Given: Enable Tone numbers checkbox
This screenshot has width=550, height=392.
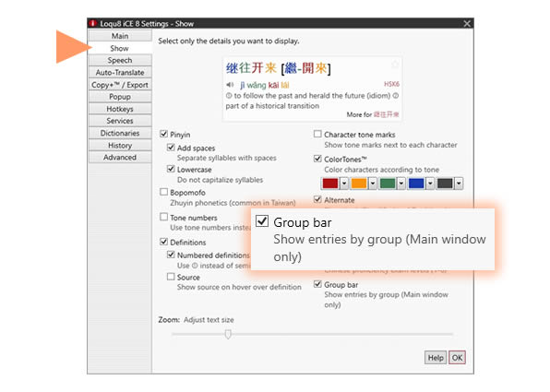Looking at the screenshot, I should tap(164, 217).
